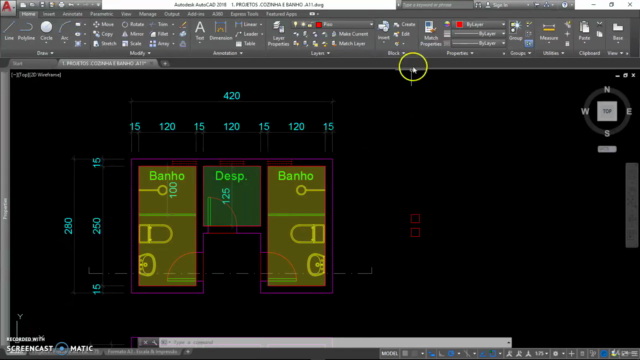Click the Table annotation tool
Screen dimensions: 640x360
click(245, 43)
